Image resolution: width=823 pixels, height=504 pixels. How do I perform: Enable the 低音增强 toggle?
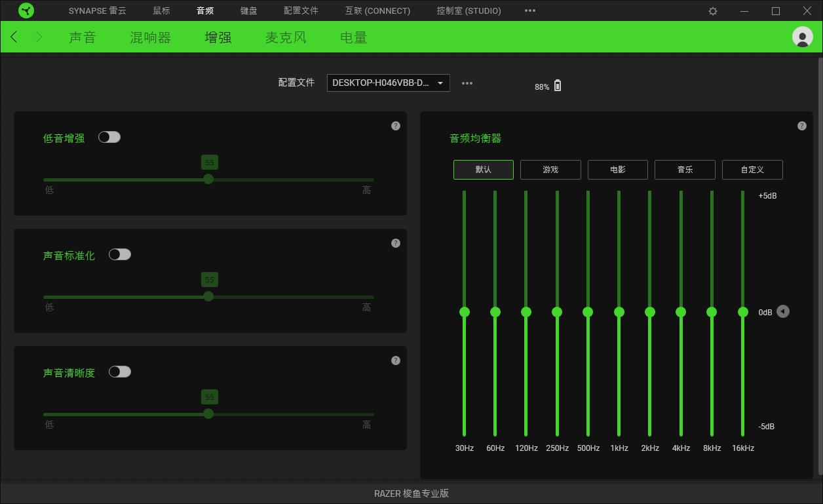(x=109, y=137)
